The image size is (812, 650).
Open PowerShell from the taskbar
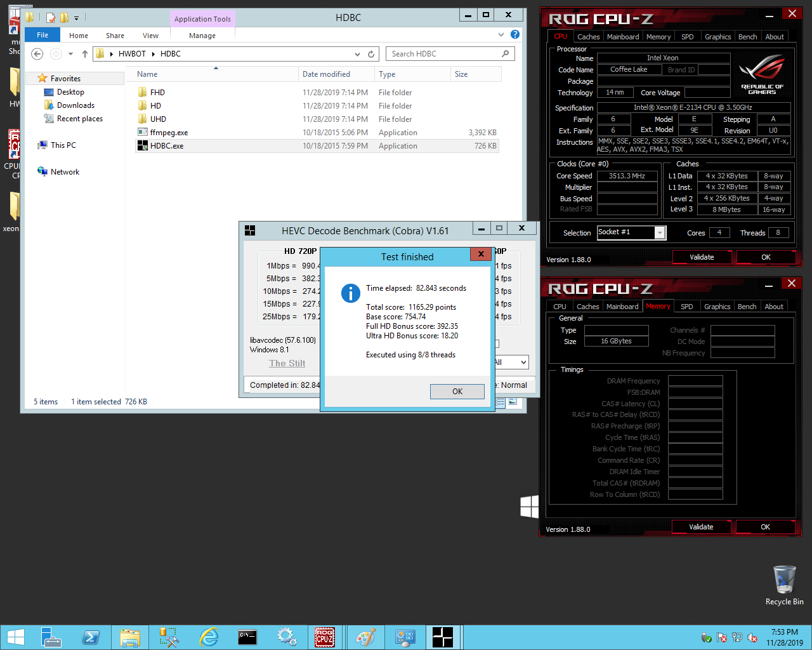(91, 637)
